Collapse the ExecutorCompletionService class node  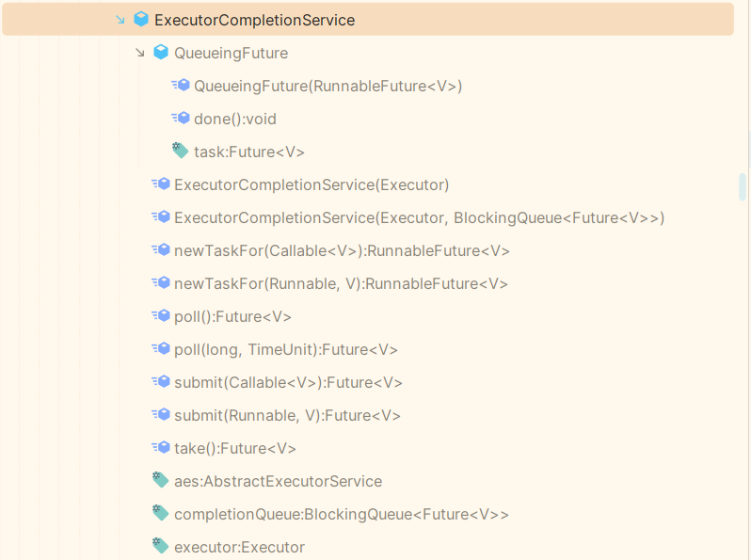coord(120,20)
